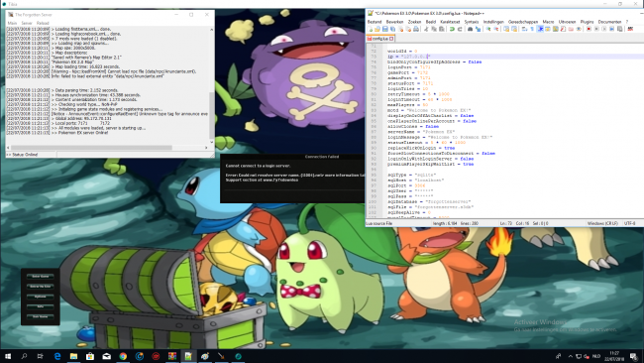Open the Bewerken menu in Notepad++
This screenshot has height=363, width=644.
pos(394,22)
